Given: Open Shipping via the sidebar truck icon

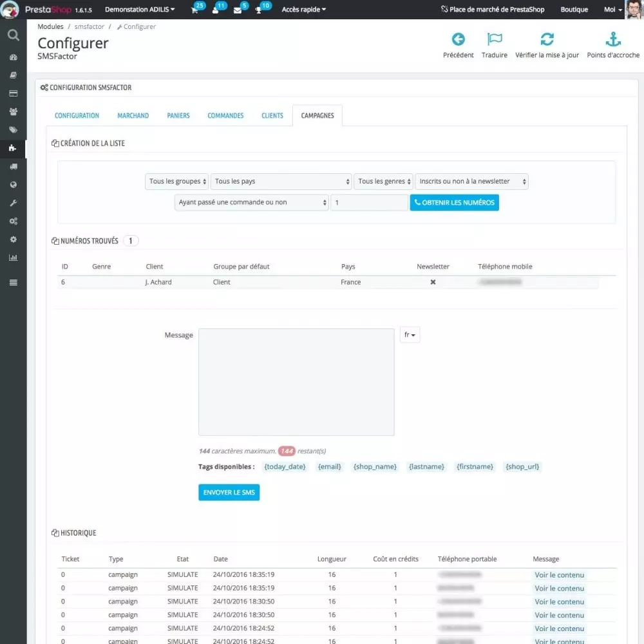Looking at the screenshot, I should pyautogui.click(x=13, y=166).
